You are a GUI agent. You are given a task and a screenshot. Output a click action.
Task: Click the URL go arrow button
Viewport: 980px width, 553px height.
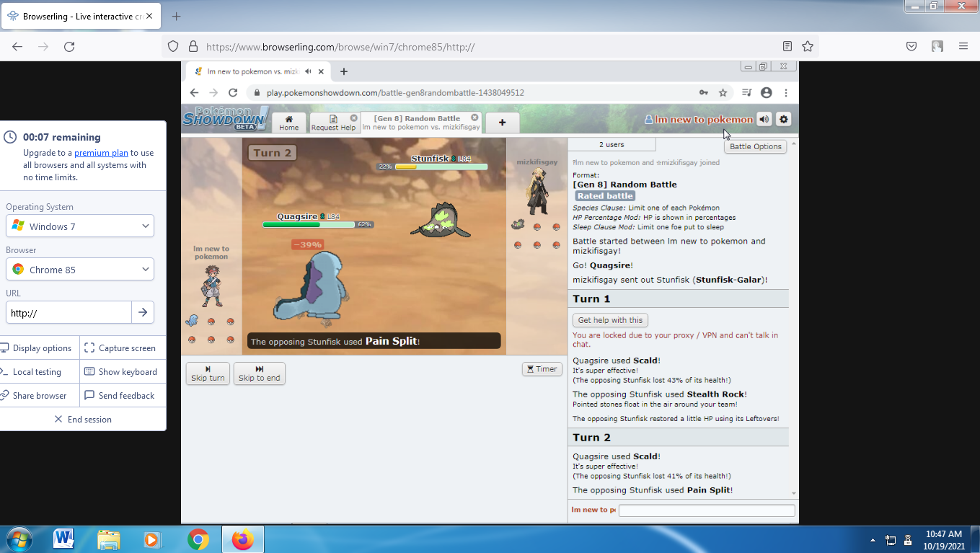coord(143,312)
